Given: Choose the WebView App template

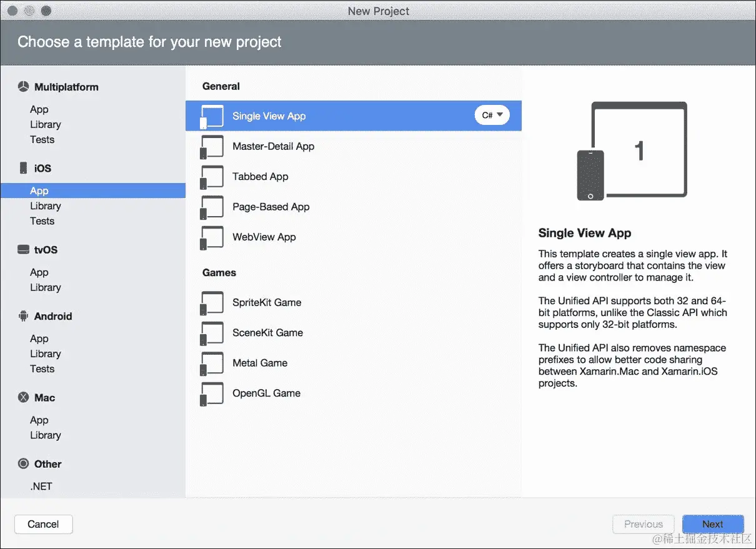Looking at the screenshot, I should coord(354,237).
